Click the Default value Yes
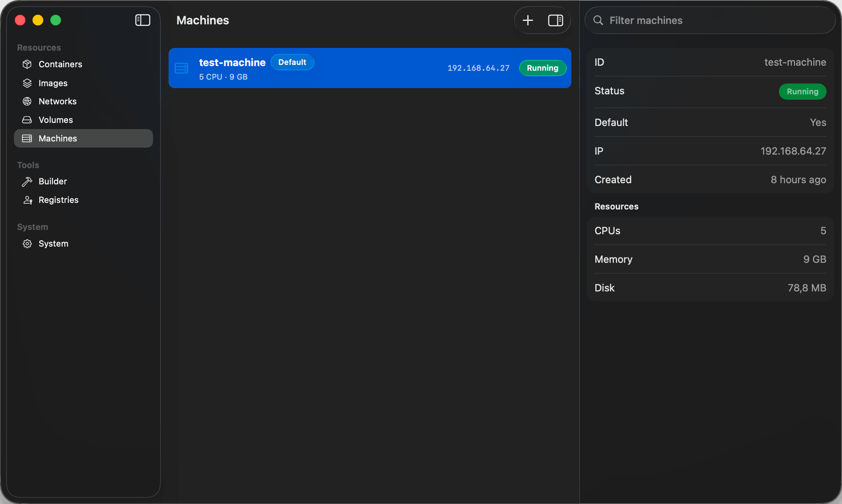The width and height of the screenshot is (842, 504). 818,123
